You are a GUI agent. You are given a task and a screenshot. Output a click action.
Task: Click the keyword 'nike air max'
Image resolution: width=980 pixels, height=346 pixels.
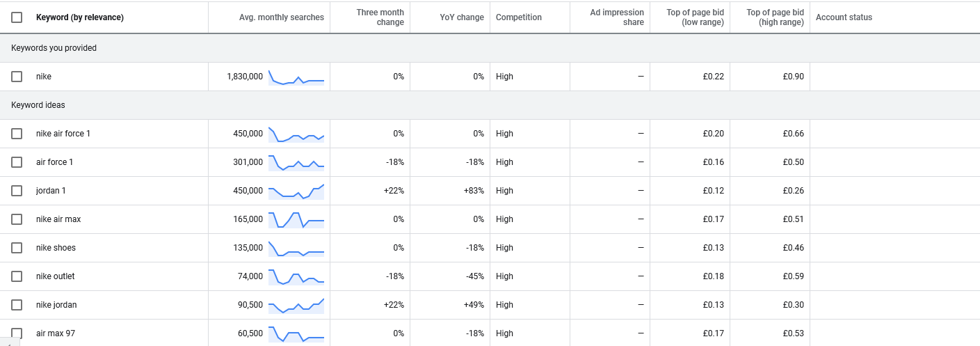coord(58,219)
